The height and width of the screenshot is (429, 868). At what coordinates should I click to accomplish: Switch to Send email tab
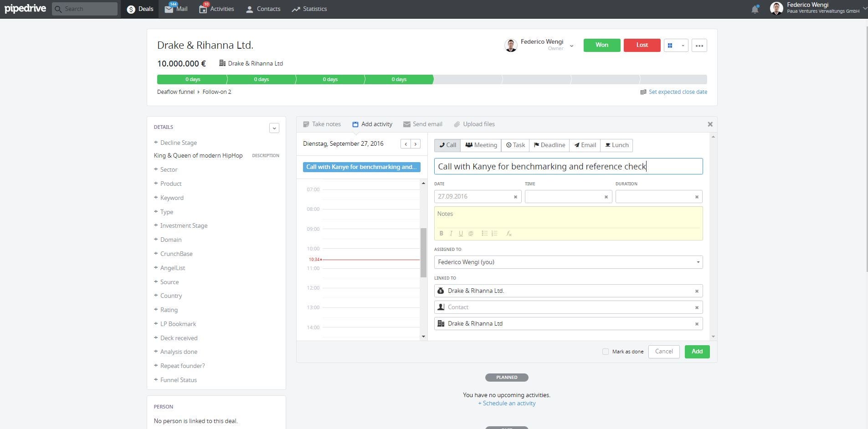coord(423,124)
